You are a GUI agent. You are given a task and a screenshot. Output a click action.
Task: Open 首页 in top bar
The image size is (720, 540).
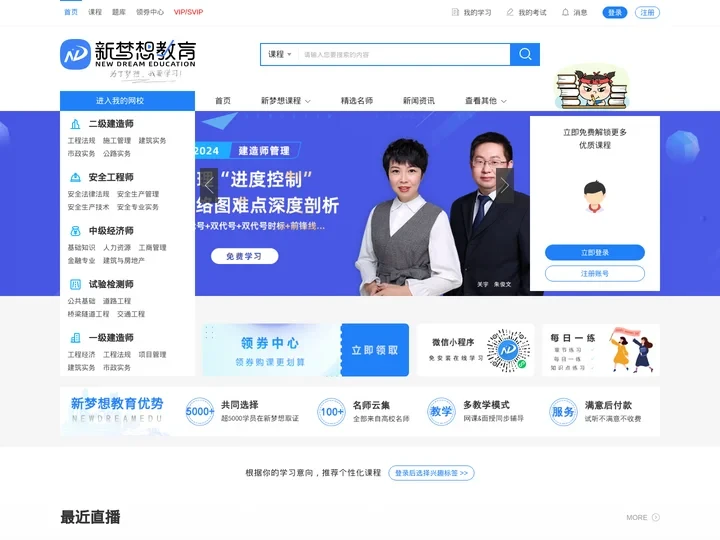tap(71, 12)
